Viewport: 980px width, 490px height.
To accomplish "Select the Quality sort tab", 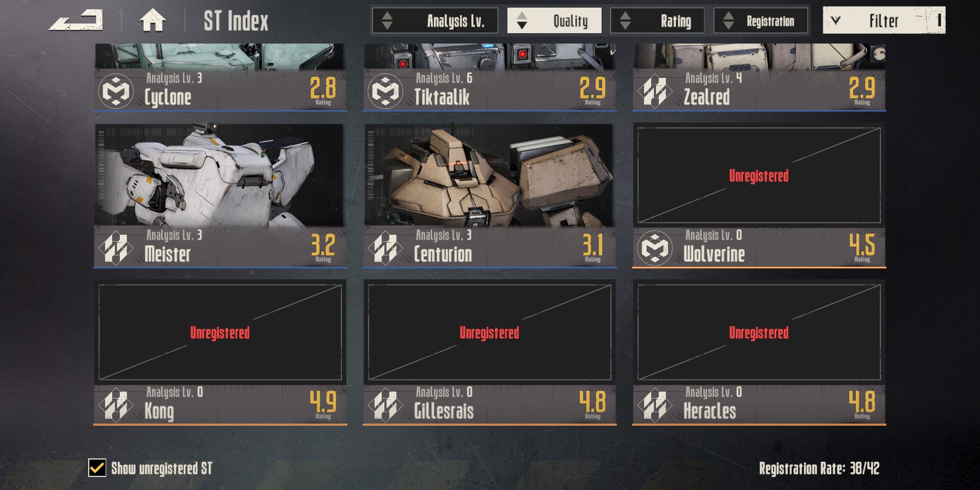I will [554, 20].
